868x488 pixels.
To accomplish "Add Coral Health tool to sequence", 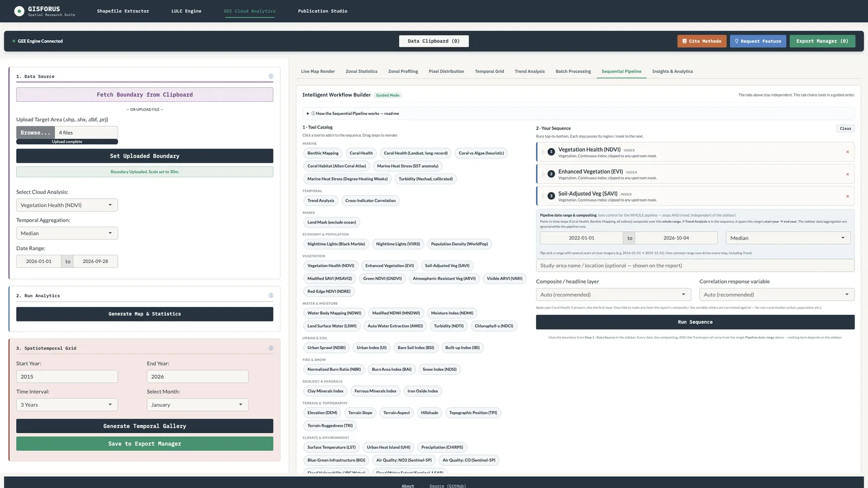I will 361,153.
